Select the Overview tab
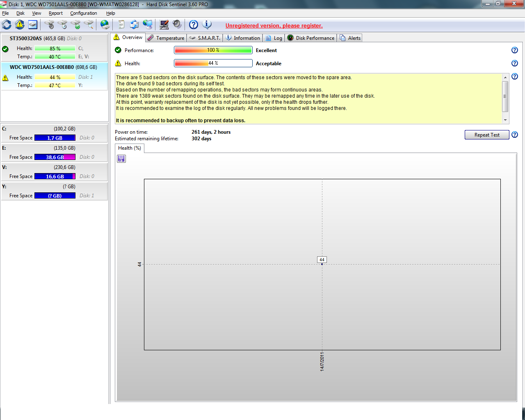 pyautogui.click(x=128, y=37)
